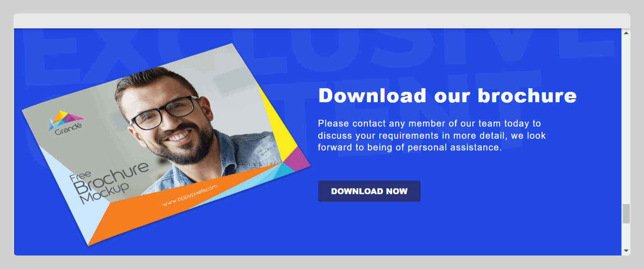Click the scrollbar track above the thumb
This screenshot has width=644, height=269.
[x=626, y=120]
